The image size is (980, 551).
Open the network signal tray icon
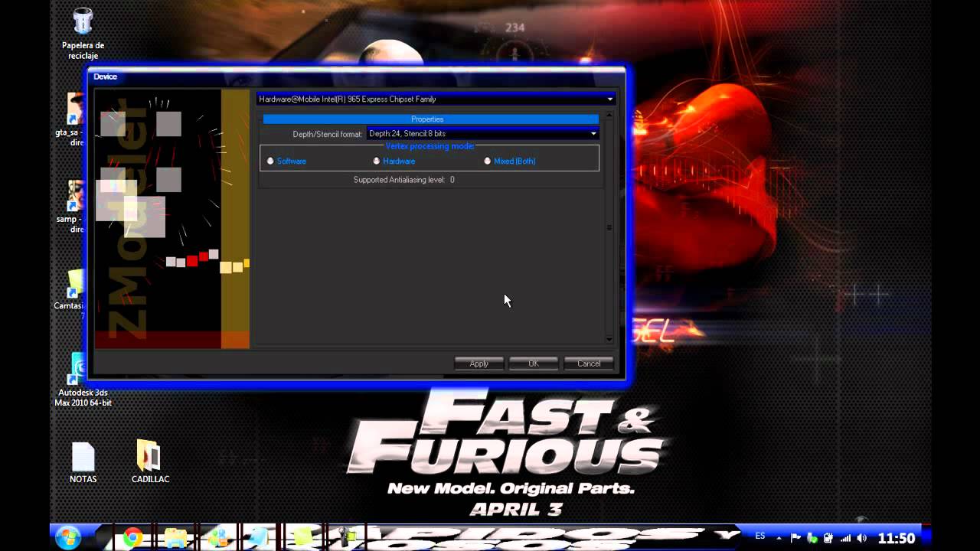[x=846, y=538]
